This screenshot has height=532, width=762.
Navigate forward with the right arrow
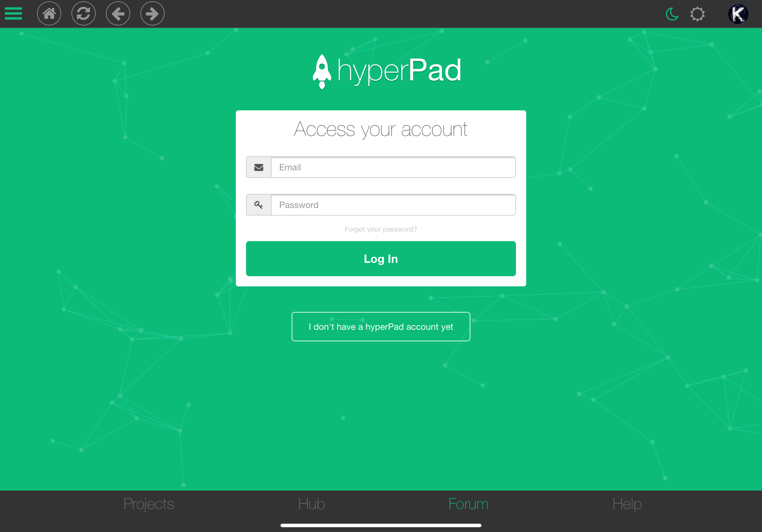(152, 14)
